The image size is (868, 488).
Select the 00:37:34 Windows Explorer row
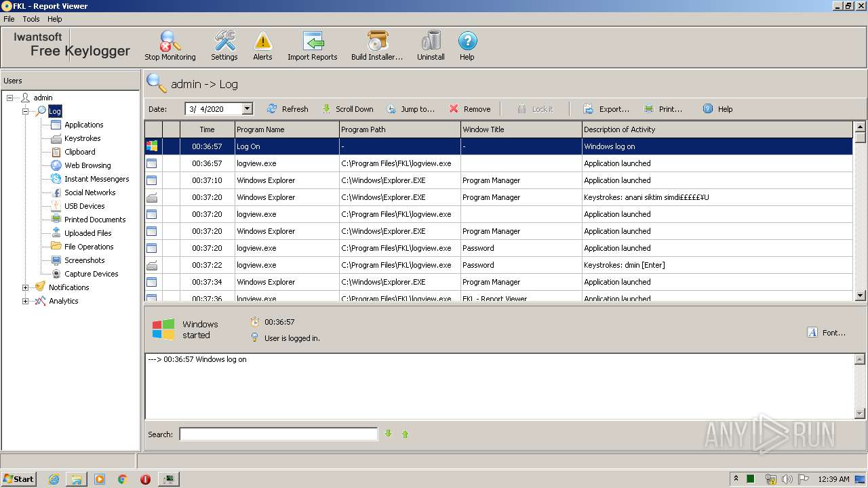[498, 282]
